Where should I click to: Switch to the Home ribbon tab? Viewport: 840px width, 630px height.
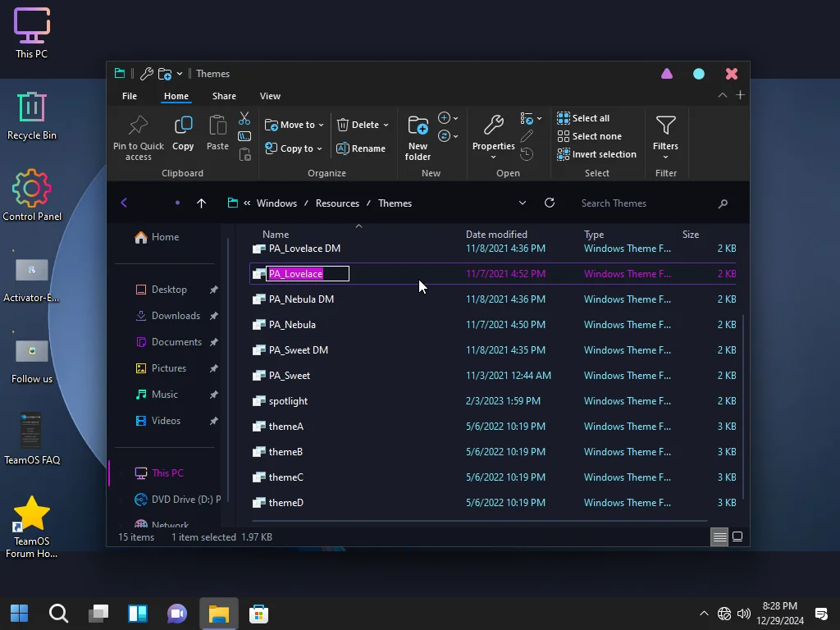[176, 96]
